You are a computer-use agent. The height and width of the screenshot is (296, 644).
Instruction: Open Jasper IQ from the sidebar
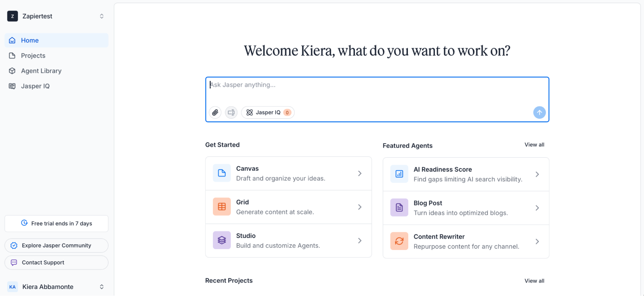click(56, 86)
